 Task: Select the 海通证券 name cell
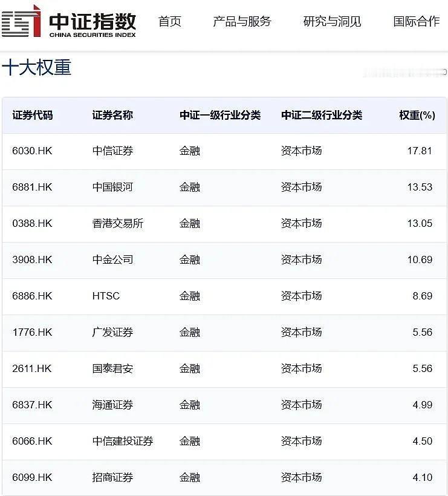click(x=112, y=405)
